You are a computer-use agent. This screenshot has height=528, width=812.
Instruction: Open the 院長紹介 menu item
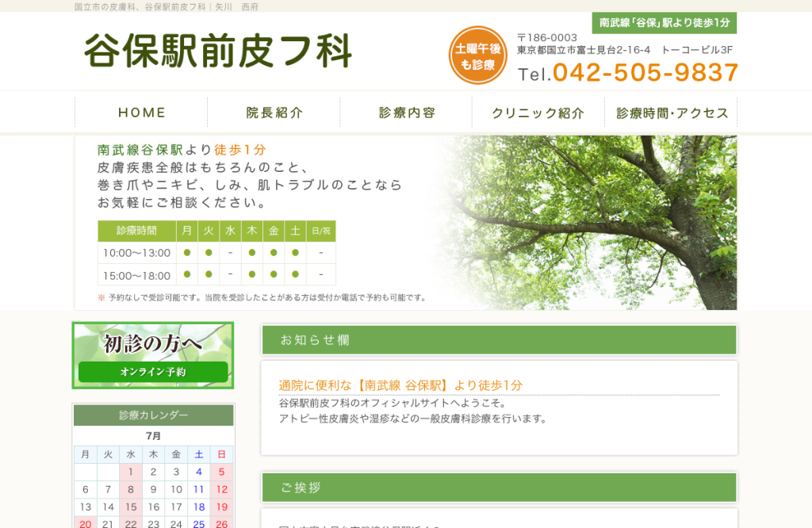[x=274, y=113]
